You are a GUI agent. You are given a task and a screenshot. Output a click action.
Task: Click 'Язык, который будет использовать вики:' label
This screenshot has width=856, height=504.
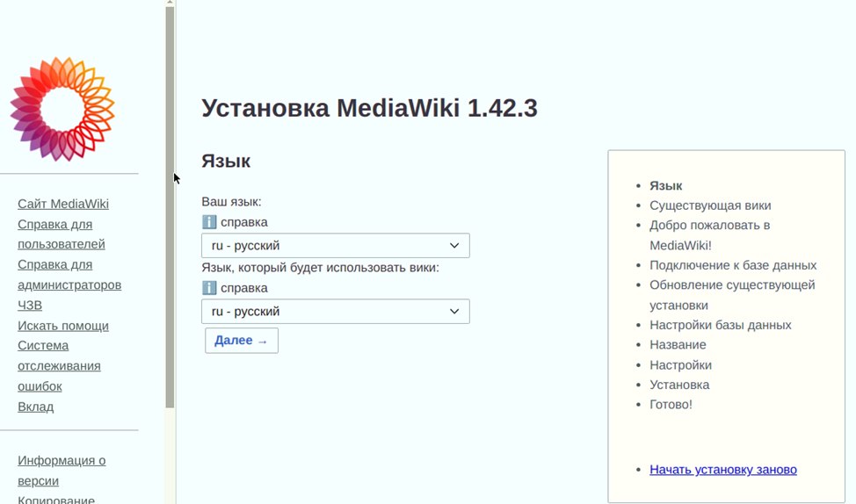(x=320, y=267)
